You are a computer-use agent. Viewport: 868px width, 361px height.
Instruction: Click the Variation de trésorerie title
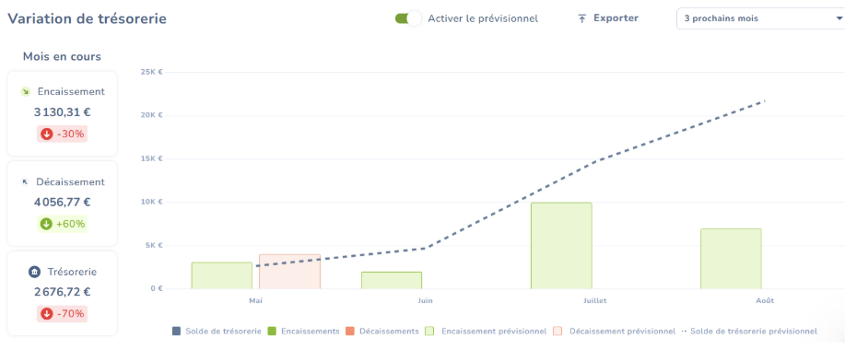point(87,18)
